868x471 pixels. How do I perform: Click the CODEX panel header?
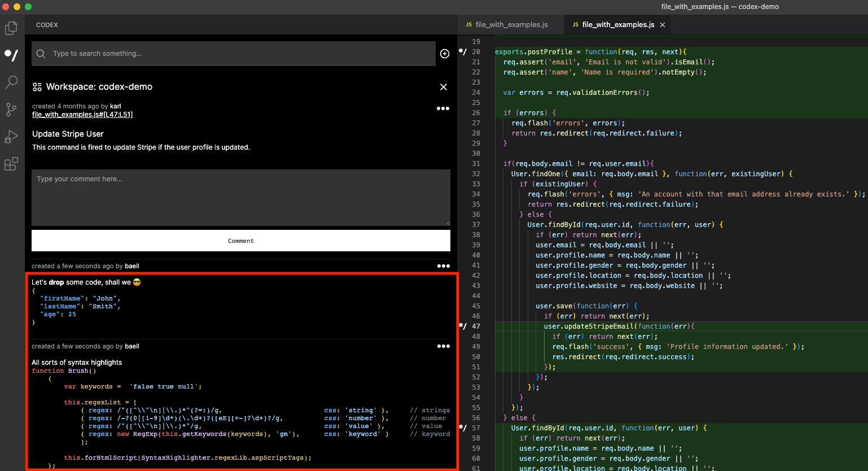point(47,25)
